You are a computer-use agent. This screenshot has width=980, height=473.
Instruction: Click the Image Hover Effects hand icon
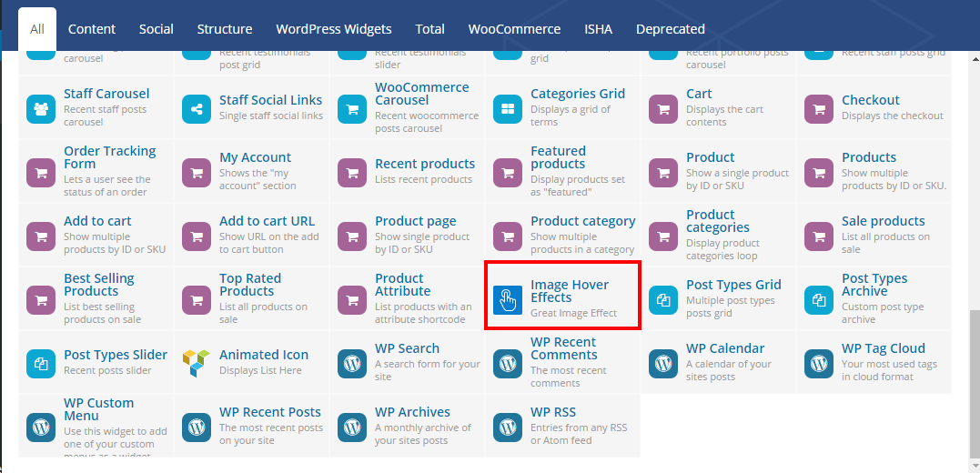[508, 300]
